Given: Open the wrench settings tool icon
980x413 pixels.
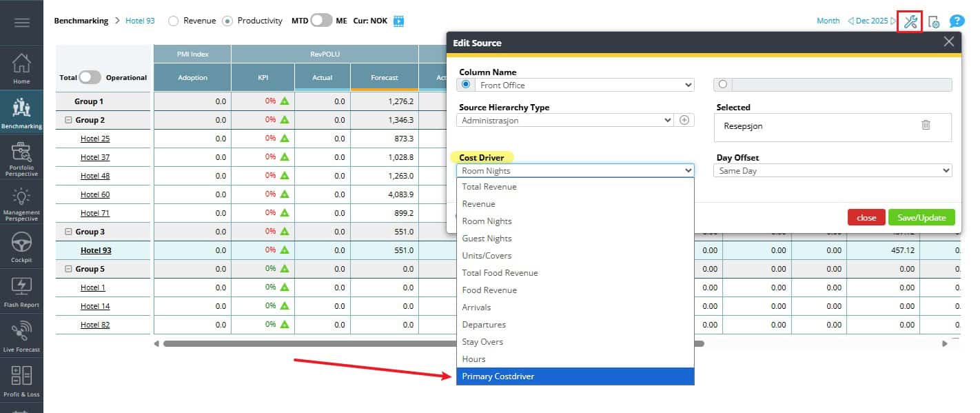Looking at the screenshot, I should coord(910,21).
